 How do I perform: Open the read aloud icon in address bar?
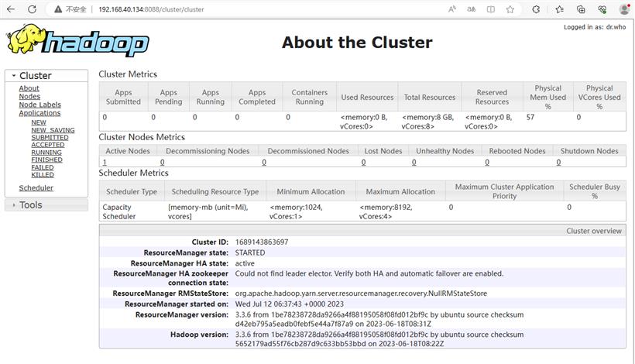(452, 9)
